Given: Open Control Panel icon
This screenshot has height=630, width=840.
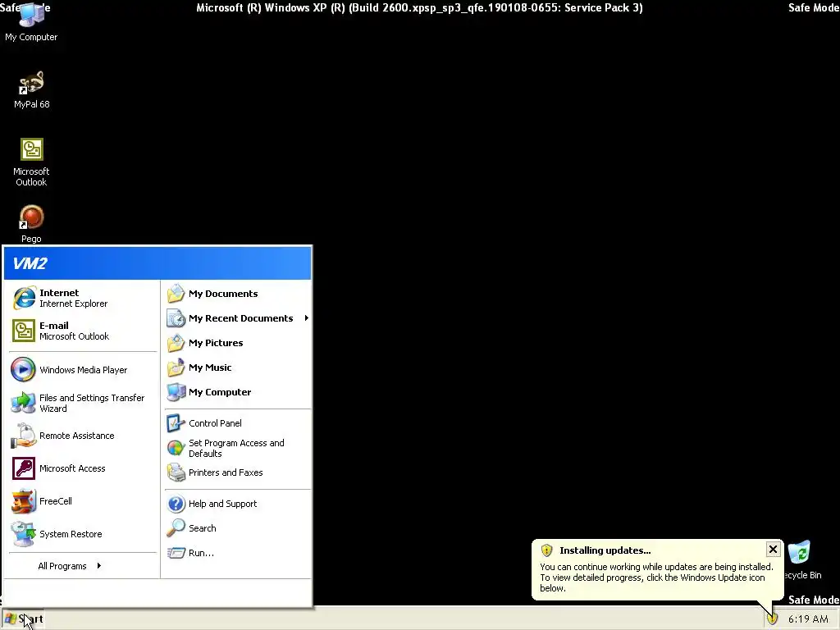Looking at the screenshot, I should pos(176,423).
